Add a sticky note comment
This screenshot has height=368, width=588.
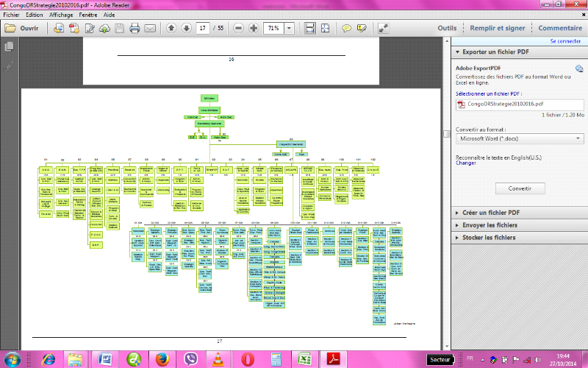(x=347, y=29)
